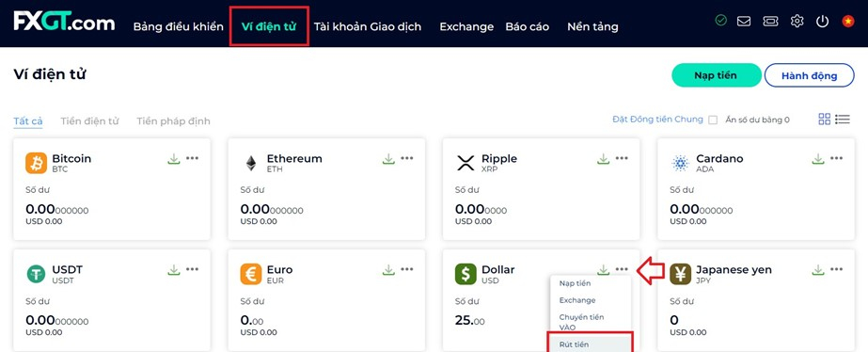Click the green USDT Tether icon

point(36,274)
